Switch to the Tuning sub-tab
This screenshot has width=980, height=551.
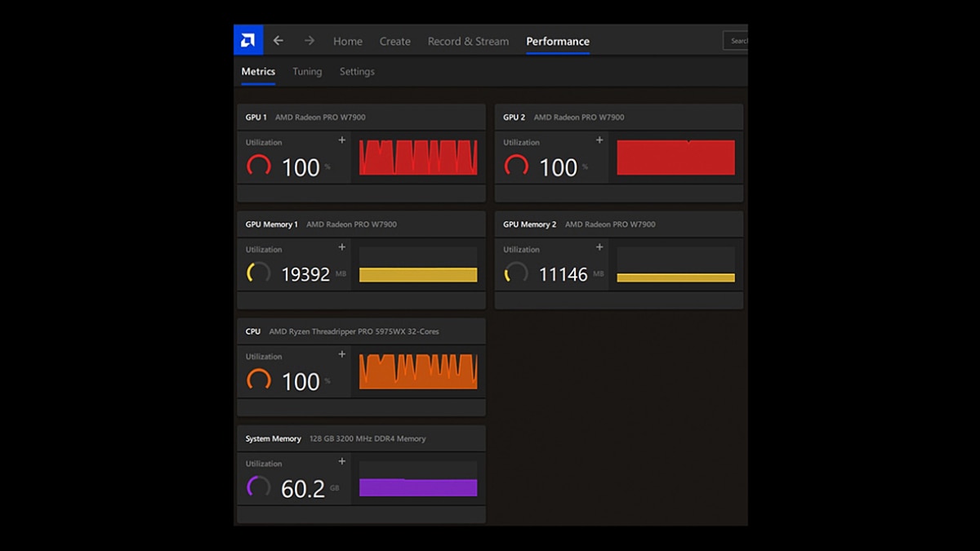click(307, 72)
